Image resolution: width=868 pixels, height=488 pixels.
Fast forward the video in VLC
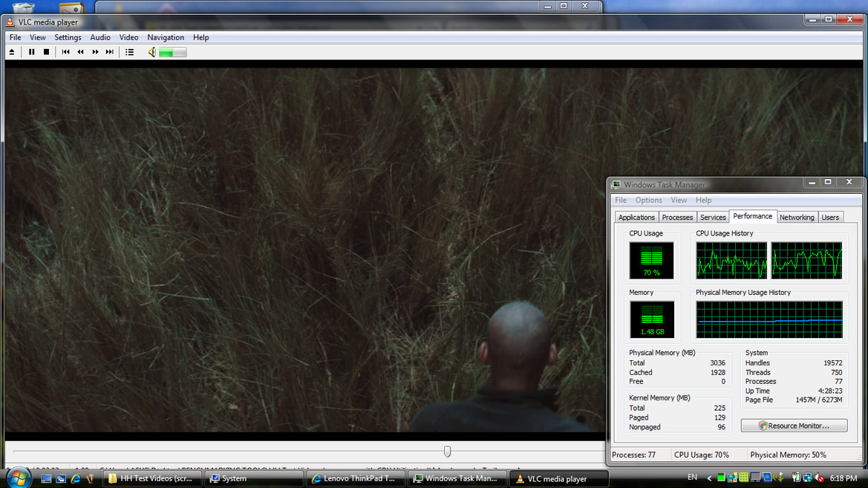pyautogui.click(x=95, y=52)
